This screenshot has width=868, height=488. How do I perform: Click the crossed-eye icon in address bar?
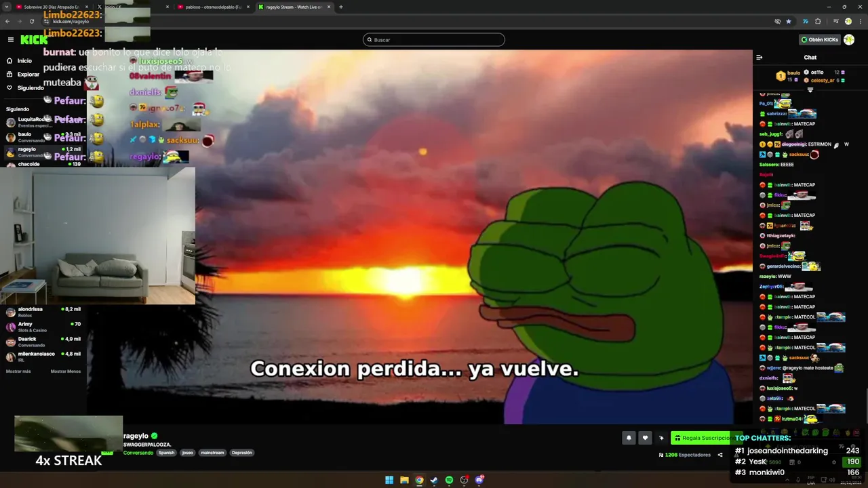click(777, 21)
